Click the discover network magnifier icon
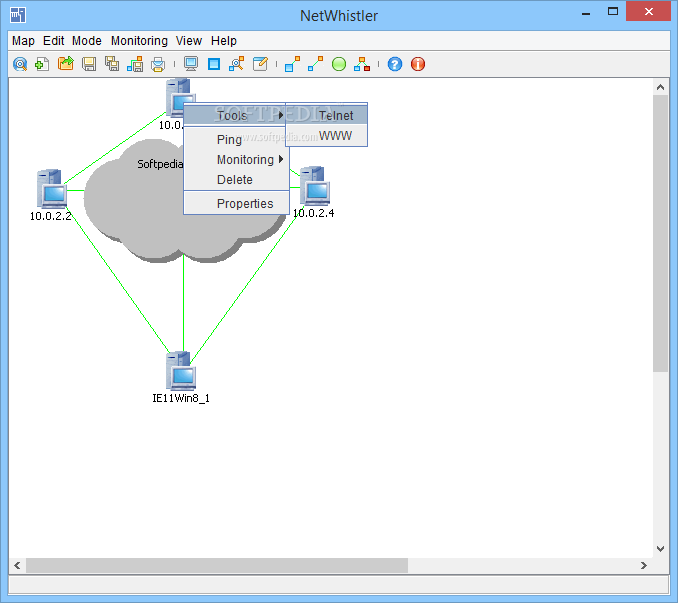 coord(20,64)
